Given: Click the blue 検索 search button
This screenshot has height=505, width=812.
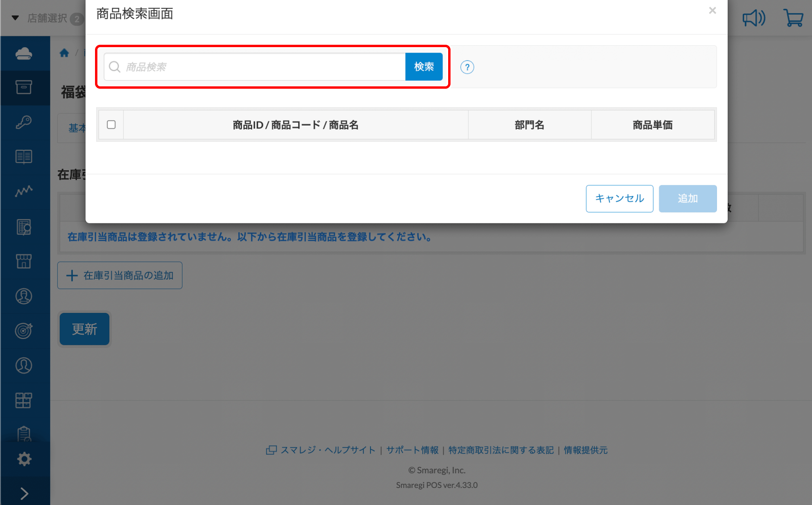Looking at the screenshot, I should pyautogui.click(x=424, y=67).
